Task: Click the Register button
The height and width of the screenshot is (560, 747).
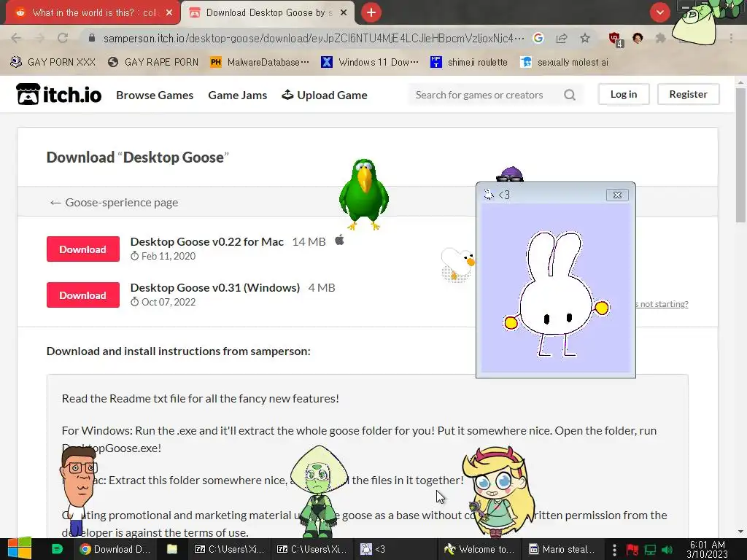Action: [x=689, y=94]
